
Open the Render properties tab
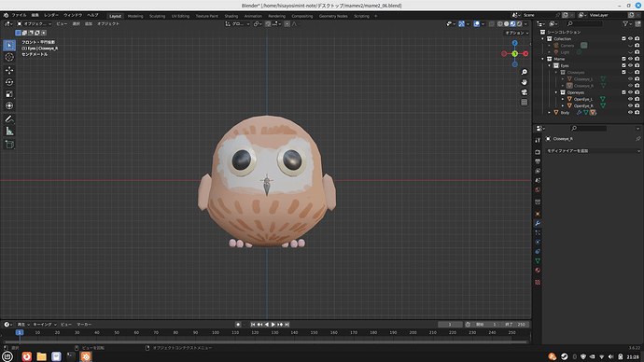click(x=538, y=152)
